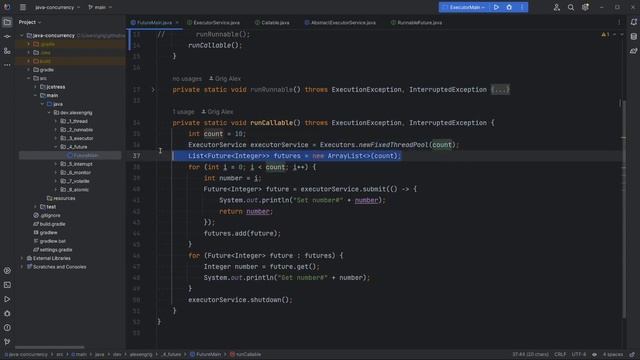Select the settings.gradle file

(53, 250)
